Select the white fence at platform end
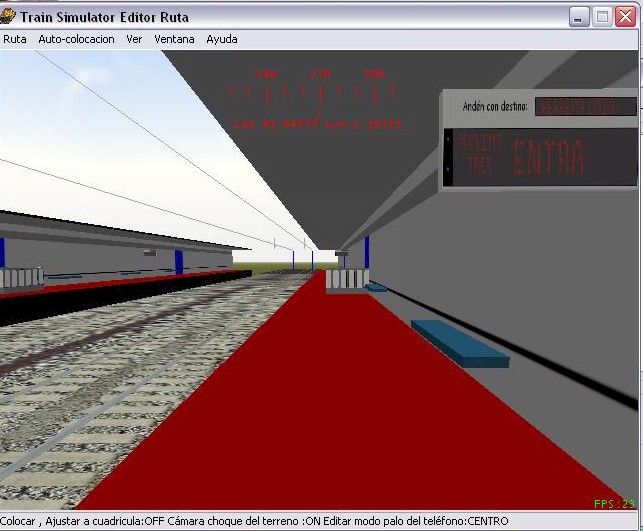This screenshot has height=531, width=643. tap(347, 279)
